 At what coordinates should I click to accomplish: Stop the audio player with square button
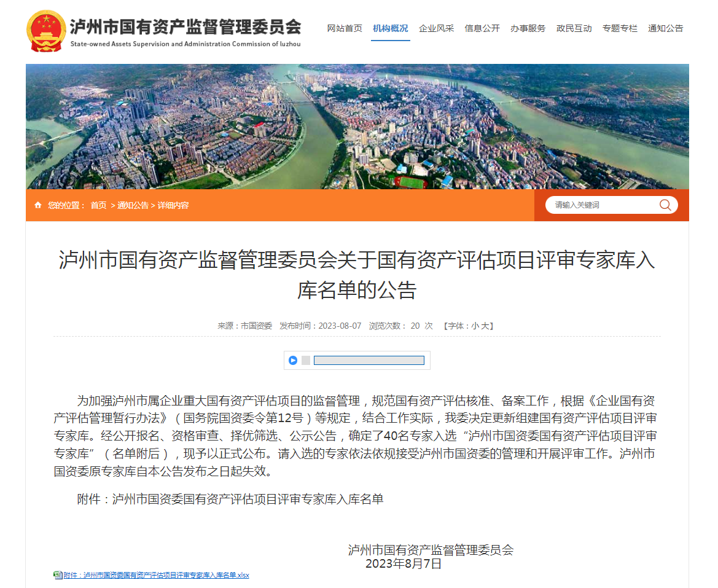[306, 361]
